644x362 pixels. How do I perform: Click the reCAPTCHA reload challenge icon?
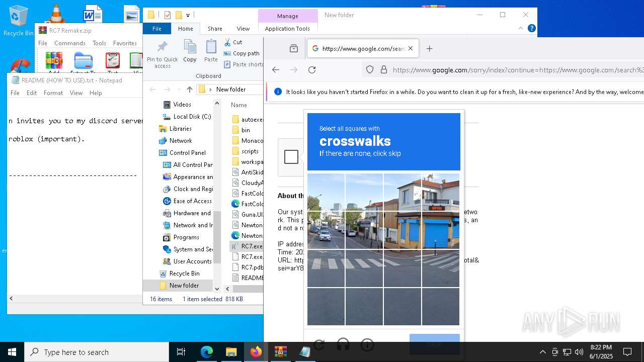click(x=319, y=345)
